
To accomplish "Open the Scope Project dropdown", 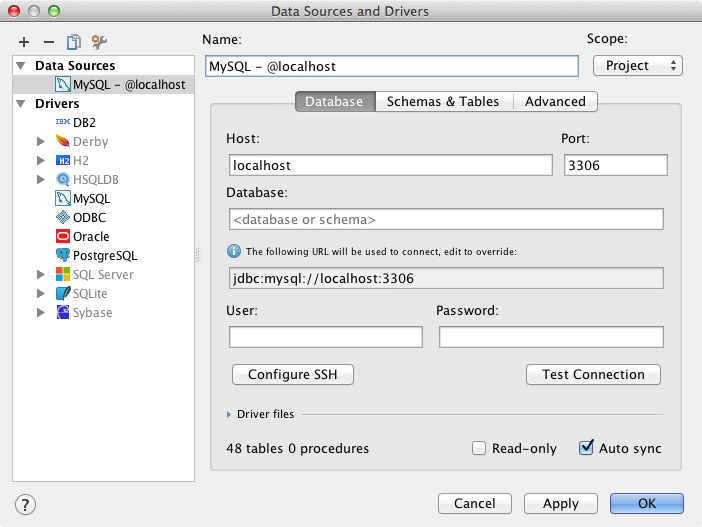I will click(638, 66).
